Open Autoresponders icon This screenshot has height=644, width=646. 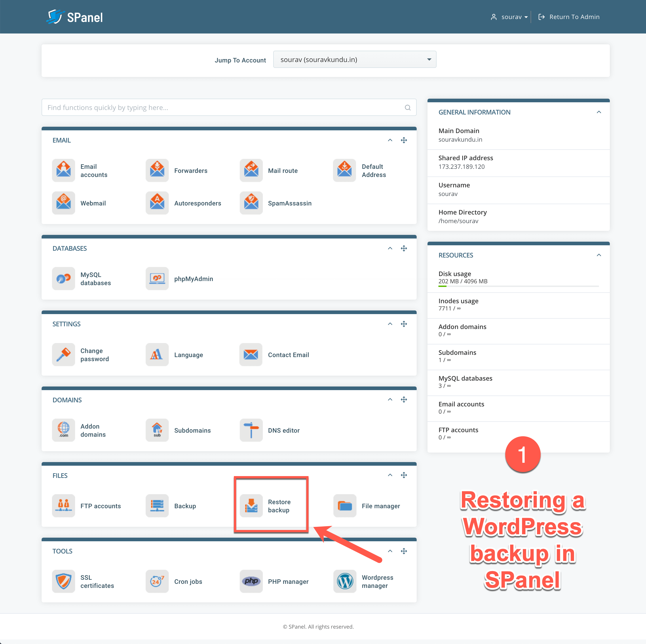click(157, 203)
